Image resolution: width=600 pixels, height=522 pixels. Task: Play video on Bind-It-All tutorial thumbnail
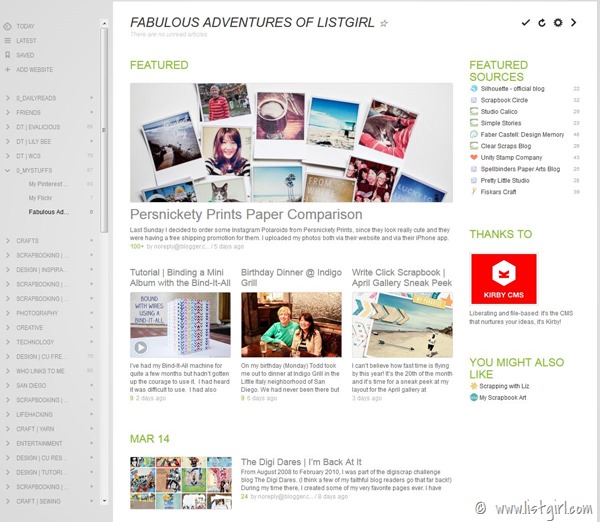[140, 347]
